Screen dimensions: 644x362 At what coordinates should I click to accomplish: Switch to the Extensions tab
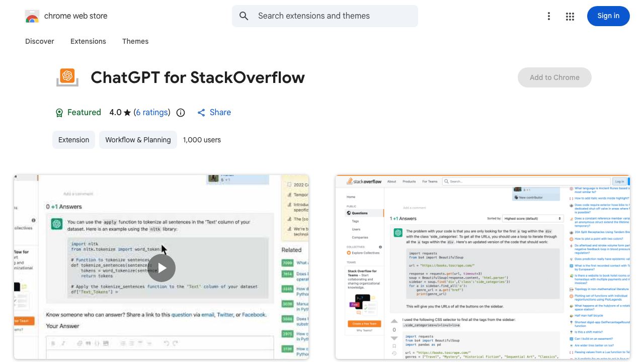[88, 41]
